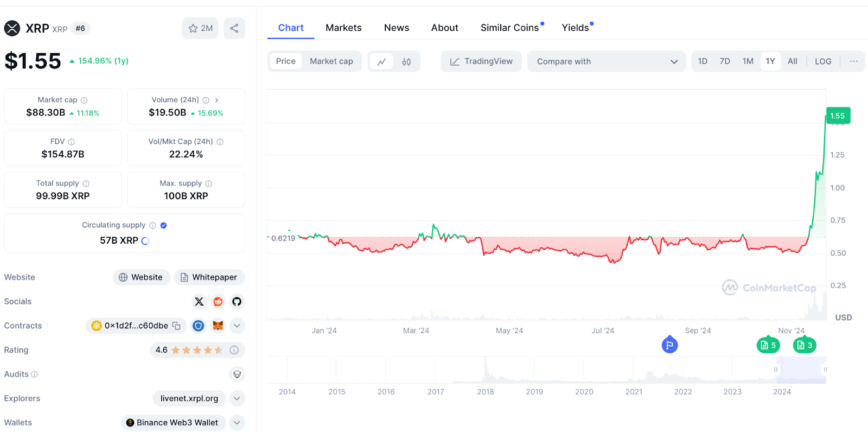
Task: Click the blue flag event marker
Action: pos(670,344)
